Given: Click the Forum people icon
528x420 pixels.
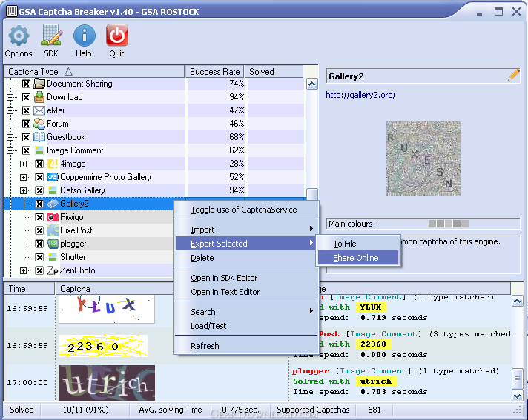Looking at the screenshot, I should (39, 124).
